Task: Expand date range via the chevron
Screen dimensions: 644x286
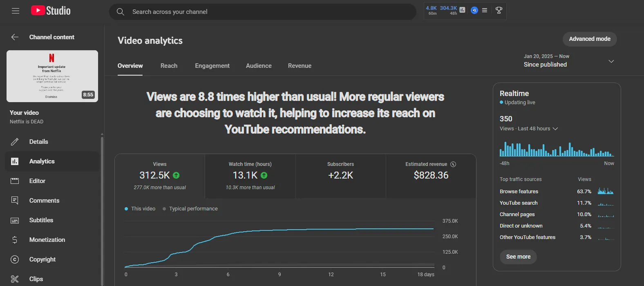Action: [x=611, y=61]
